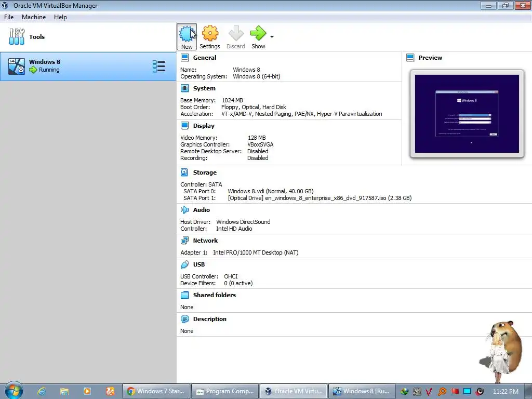Open the media player taskbar icon
532x399 pixels.
[x=87, y=391]
